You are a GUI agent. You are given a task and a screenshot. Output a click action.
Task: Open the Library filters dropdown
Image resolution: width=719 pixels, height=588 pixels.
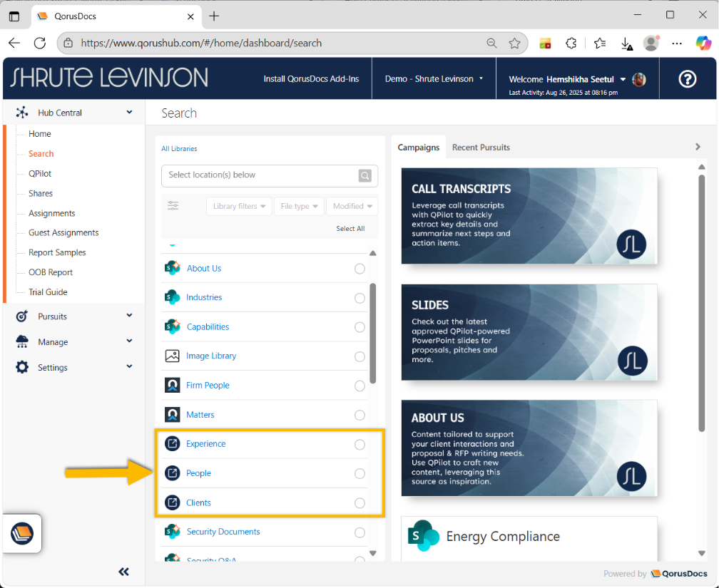pos(238,206)
